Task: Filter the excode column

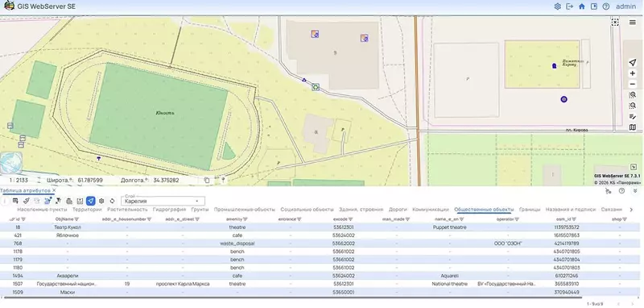Action: click(x=351, y=219)
